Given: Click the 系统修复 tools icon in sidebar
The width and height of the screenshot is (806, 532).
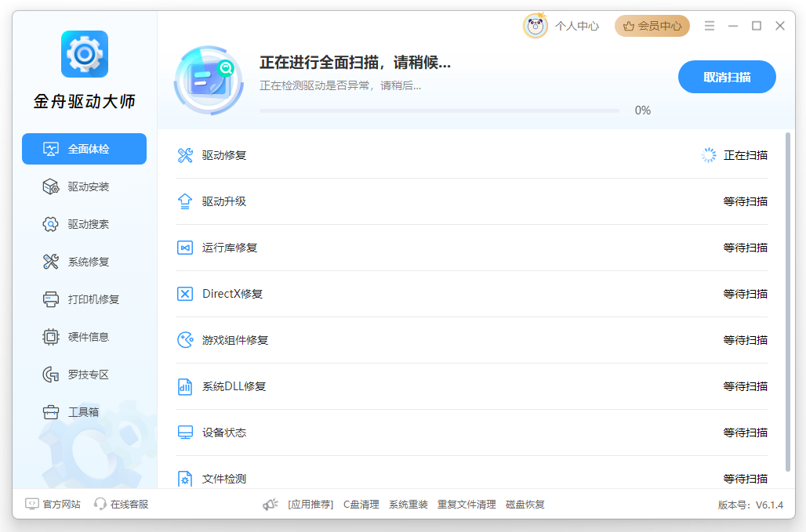Looking at the screenshot, I should tap(50, 262).
